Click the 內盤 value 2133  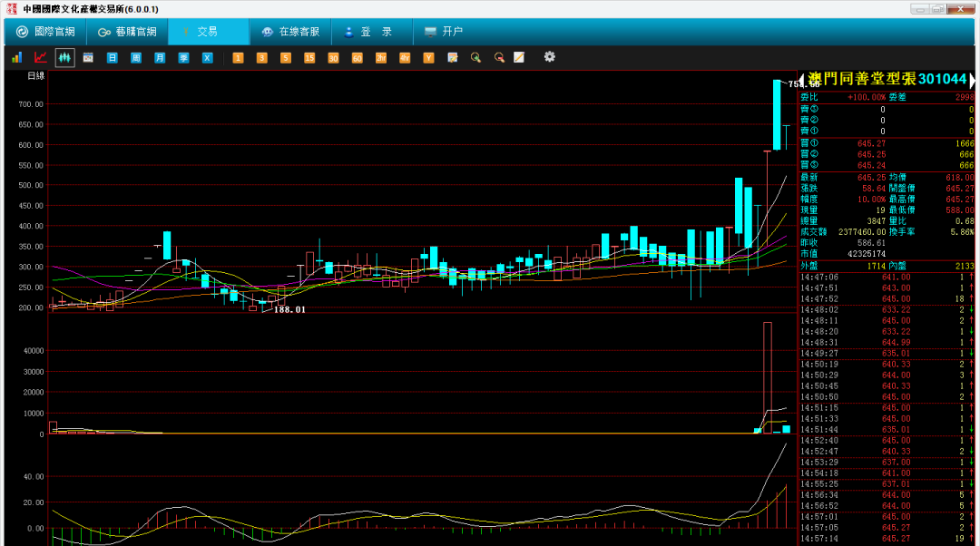coord(965,266)
